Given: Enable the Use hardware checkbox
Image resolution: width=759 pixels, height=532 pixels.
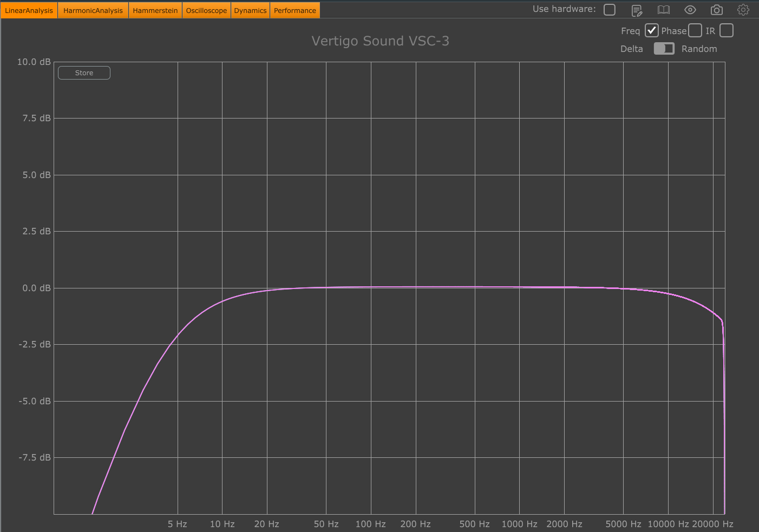Looking at the screenshot, I should click(610, 10).
